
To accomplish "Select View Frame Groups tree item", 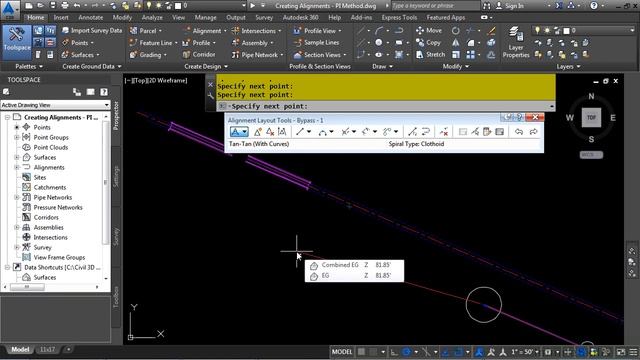I will click(59, 258).
